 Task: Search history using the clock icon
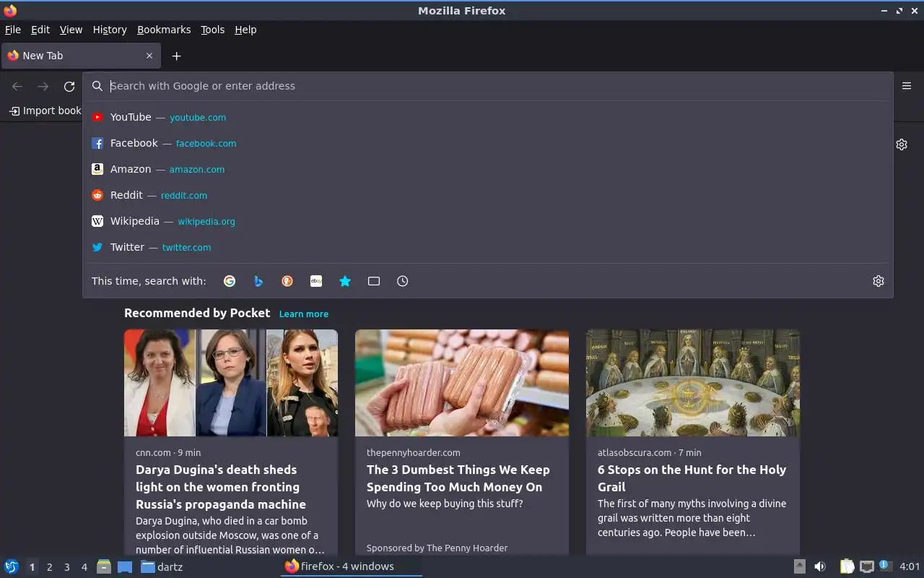(403, 281)
